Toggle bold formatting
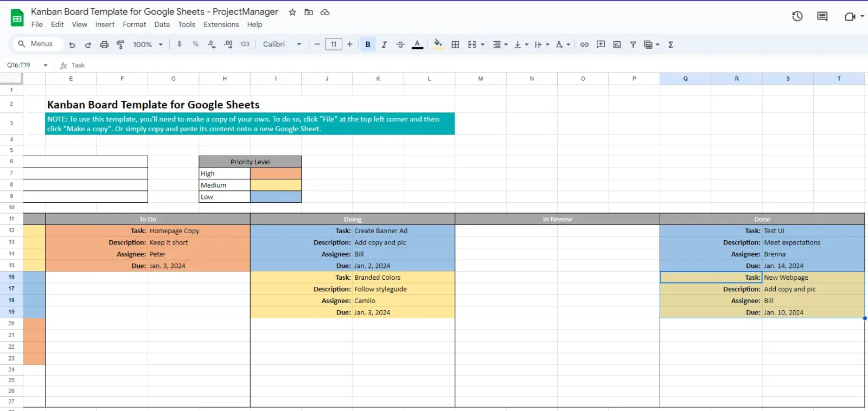The width and height of the screenshot is (868, 411). 368,44
